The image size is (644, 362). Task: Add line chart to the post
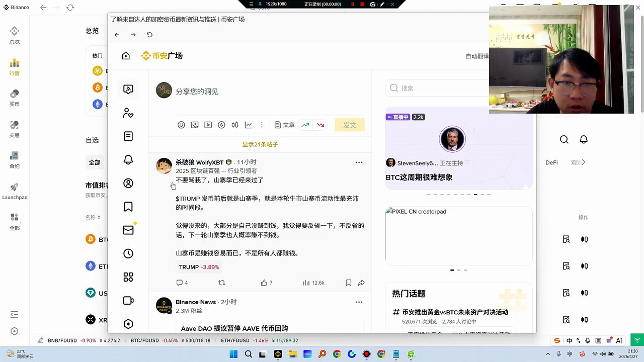[249, 125]
